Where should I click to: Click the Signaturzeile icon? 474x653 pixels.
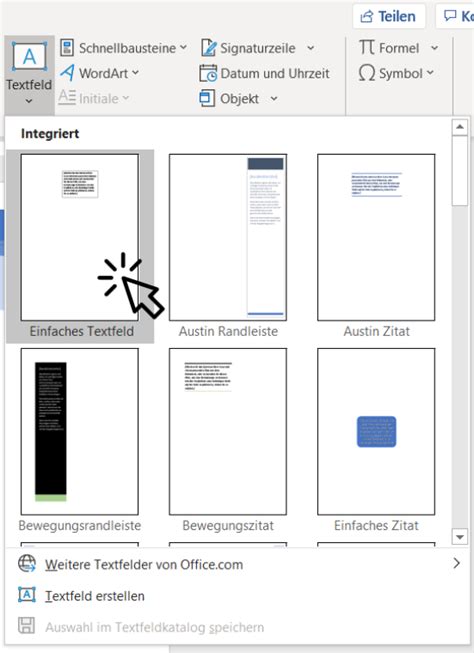click(x=208, y=48)
